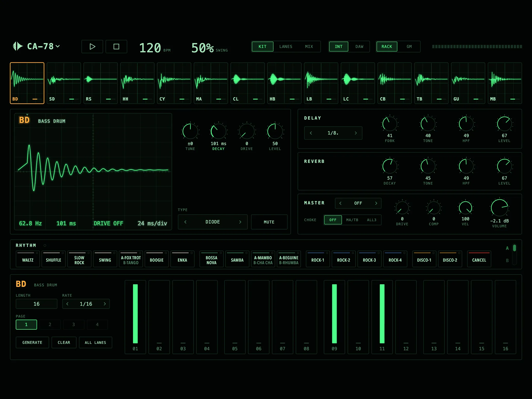The image size is (532, 399).
Task: Select rhythm variation B
Action: [x=507, y=260]
